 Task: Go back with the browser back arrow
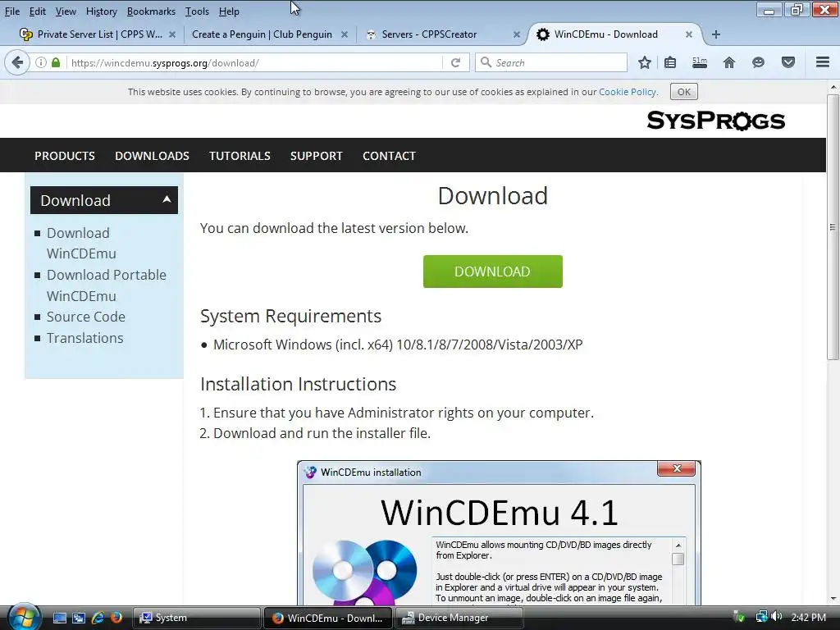coord(17,62)
